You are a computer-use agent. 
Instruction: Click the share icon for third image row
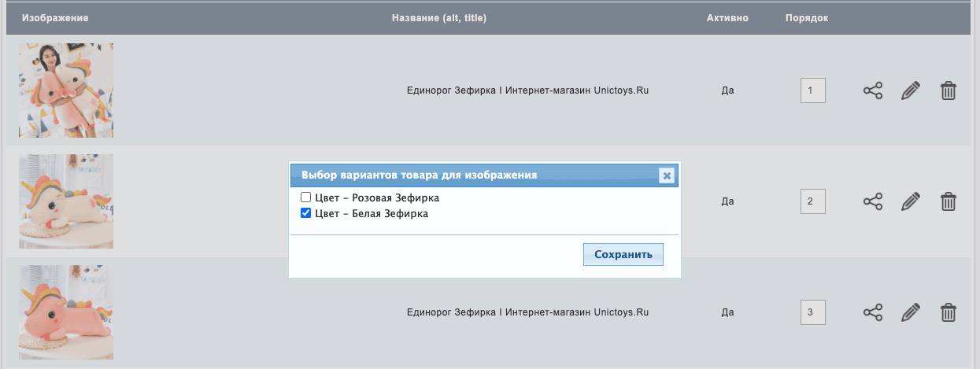point(872,312)
